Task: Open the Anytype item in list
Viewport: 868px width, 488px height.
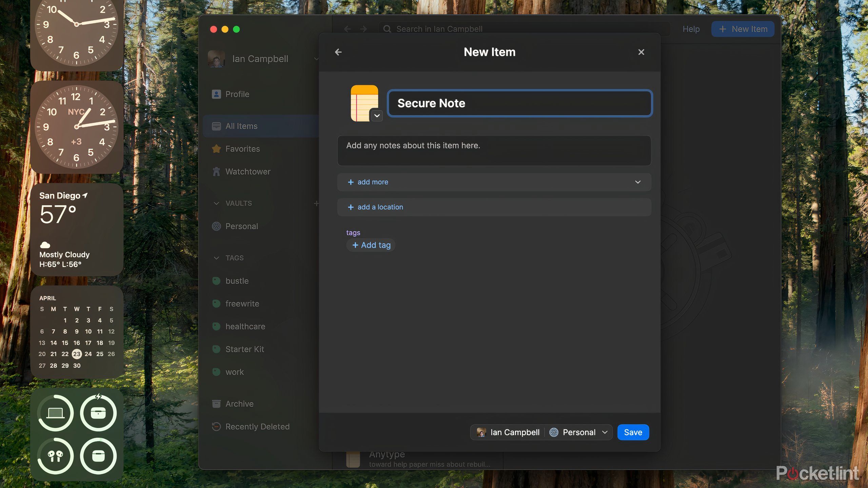Action: pos(418,459)
